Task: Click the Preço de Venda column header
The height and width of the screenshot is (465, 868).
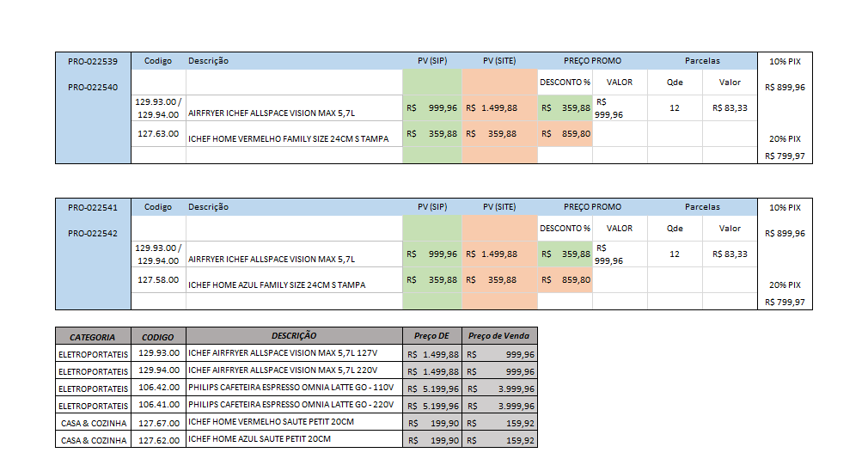Action: coord(498,336)
